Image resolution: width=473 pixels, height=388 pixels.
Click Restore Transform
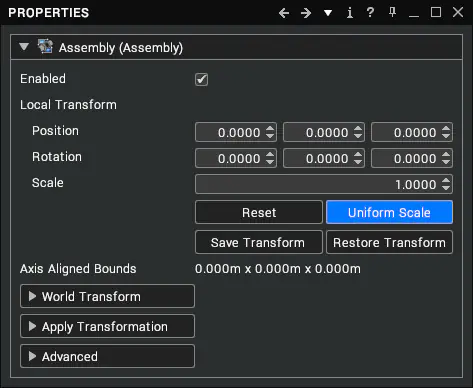click(389, 242)
